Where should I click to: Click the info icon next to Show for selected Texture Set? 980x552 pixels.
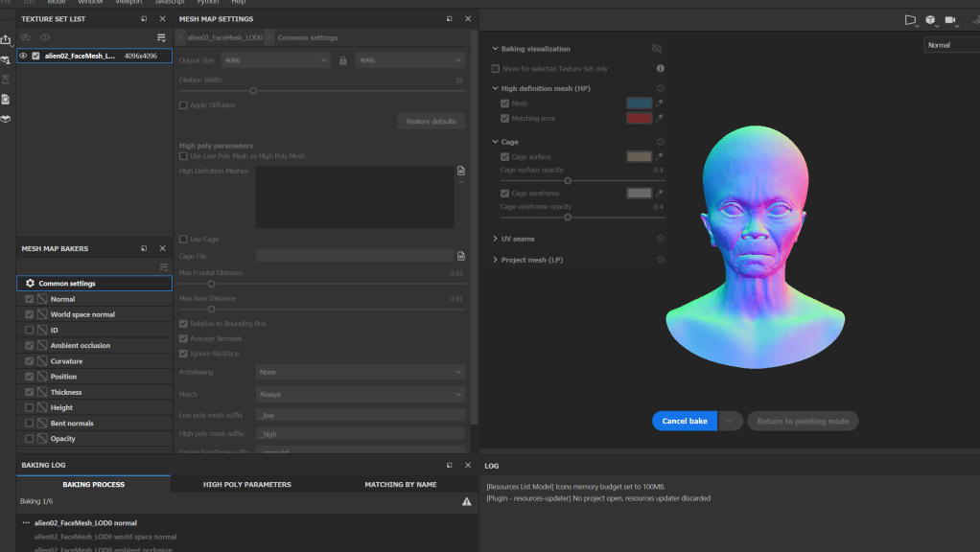[x=660, y=69]
